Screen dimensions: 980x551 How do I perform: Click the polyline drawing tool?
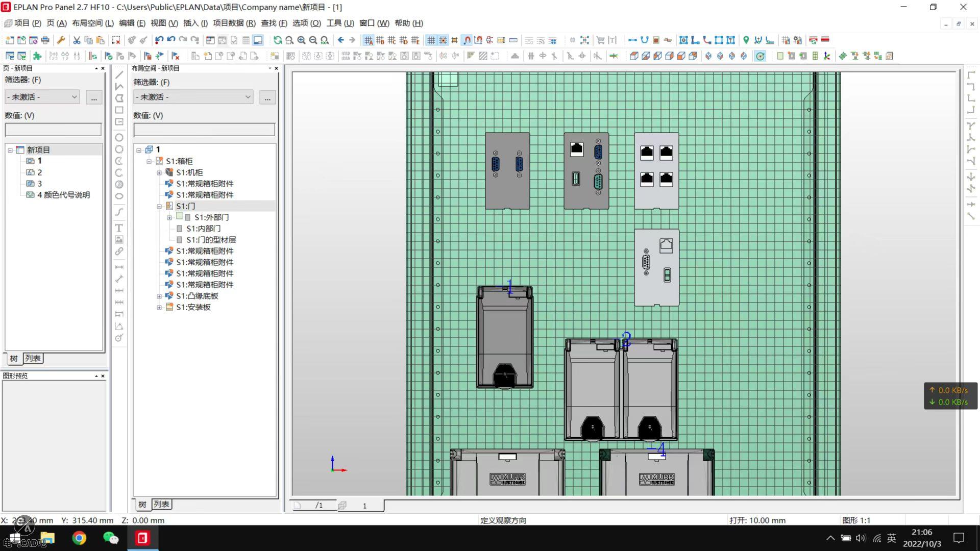[119, 86]
